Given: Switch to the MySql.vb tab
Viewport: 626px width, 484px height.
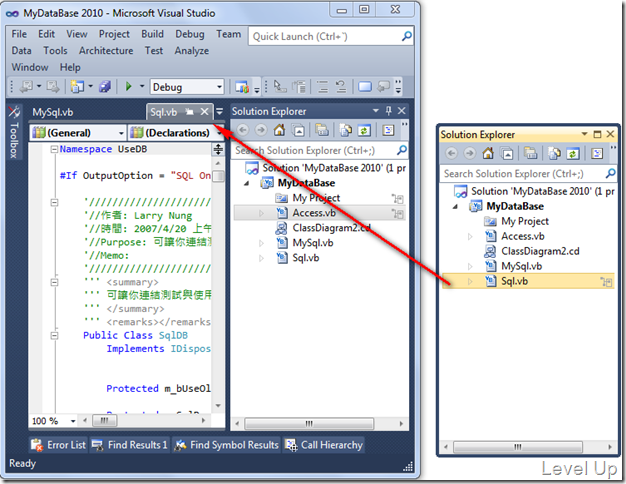Looking at the screenshot, I should click(53, 112).
